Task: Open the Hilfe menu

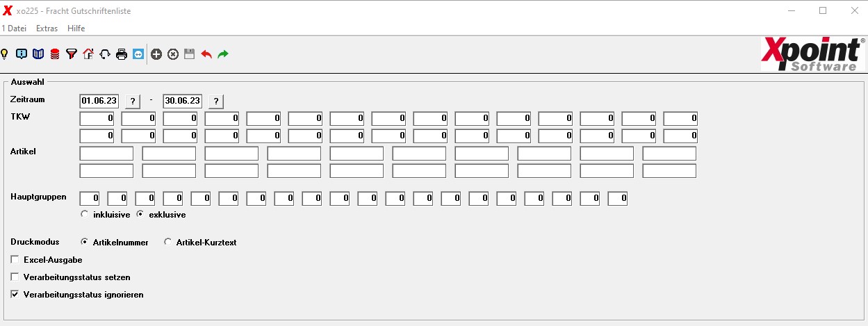Action: [76, 28]
